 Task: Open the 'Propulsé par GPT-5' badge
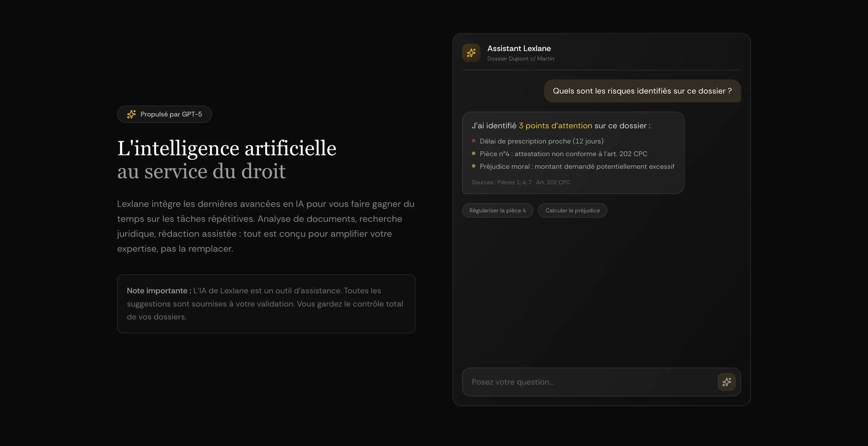(x=164, y=114)
